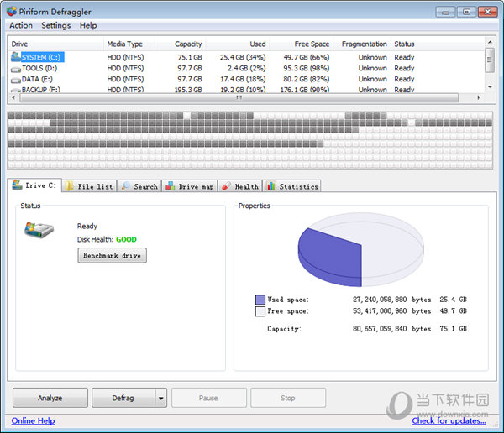Click the Windows drive icon in Status panel
Screen dimensions: 504x433
[x=39, y=230]
